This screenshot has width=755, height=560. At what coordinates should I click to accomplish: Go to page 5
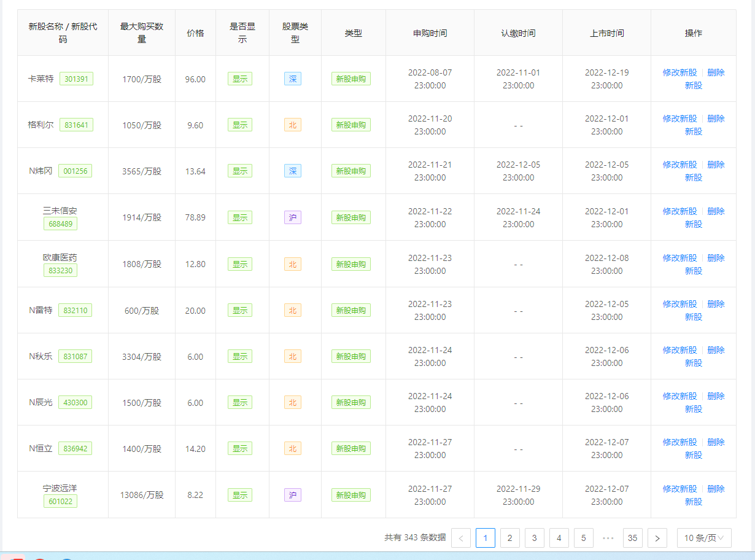(583, 538)
